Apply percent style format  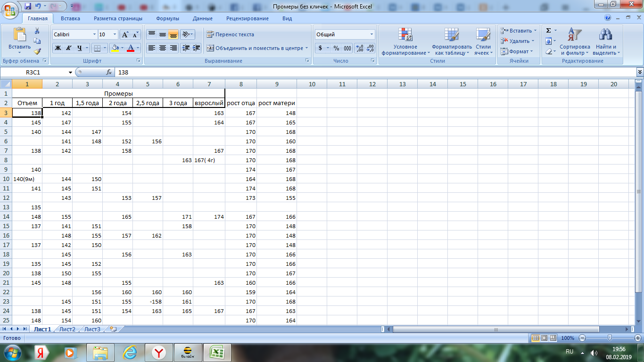click(x=336, y=48)
